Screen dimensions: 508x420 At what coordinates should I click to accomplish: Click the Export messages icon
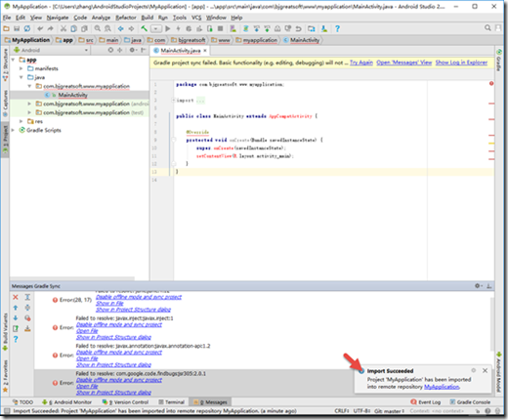point(16,328)
